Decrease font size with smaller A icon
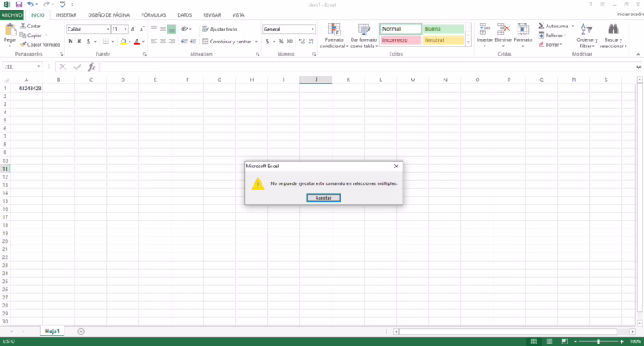This screenshot has width=644, height=346. pyautogui.click(x=142, y=29)
